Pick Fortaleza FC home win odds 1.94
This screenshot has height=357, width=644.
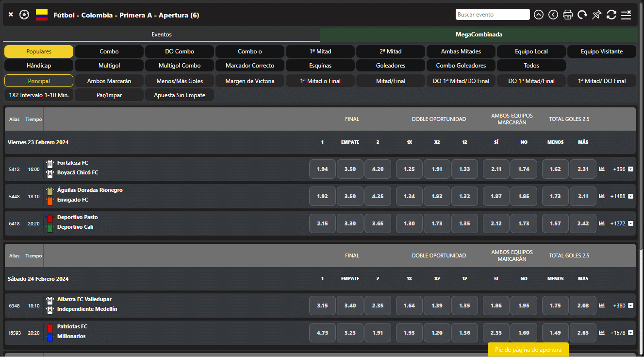coord(322,169)
